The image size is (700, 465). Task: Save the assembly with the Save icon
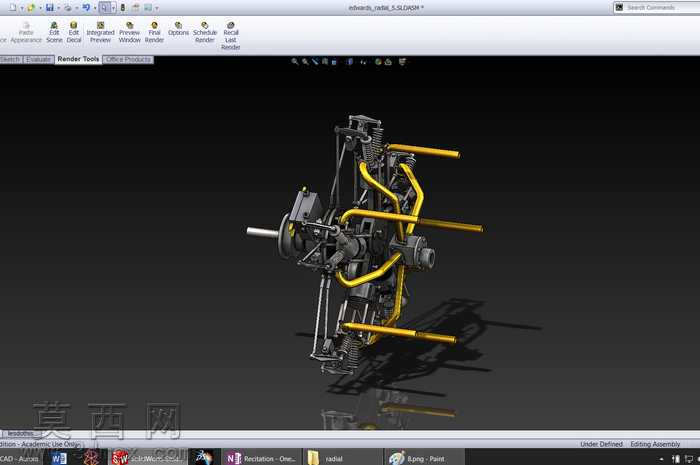[x=50, y=7]
